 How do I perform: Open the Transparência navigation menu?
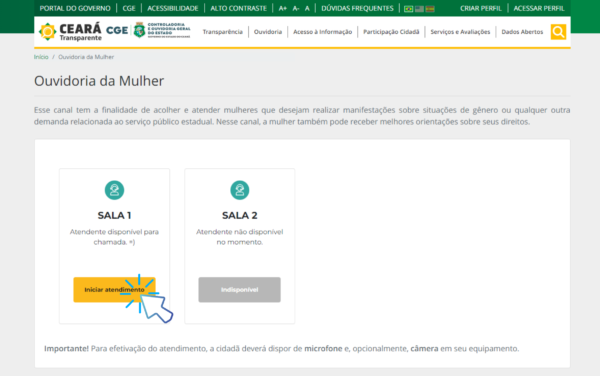pos(223,32)
